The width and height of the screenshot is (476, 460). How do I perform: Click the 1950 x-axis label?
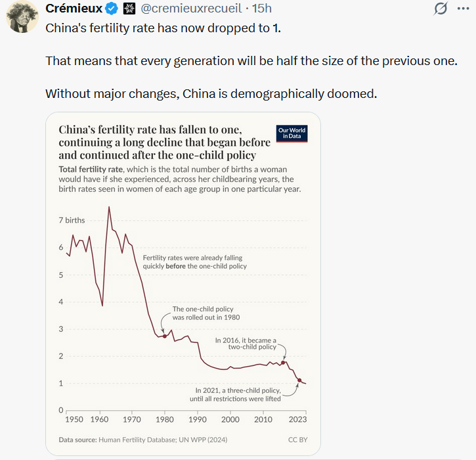point(74,419)
